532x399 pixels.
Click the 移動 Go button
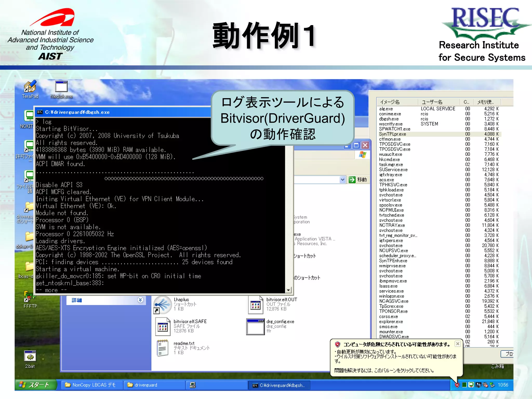(x=358, y=179)
